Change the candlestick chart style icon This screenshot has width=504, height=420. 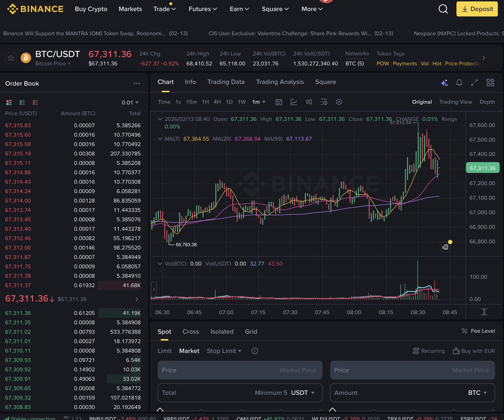point(309,102)
